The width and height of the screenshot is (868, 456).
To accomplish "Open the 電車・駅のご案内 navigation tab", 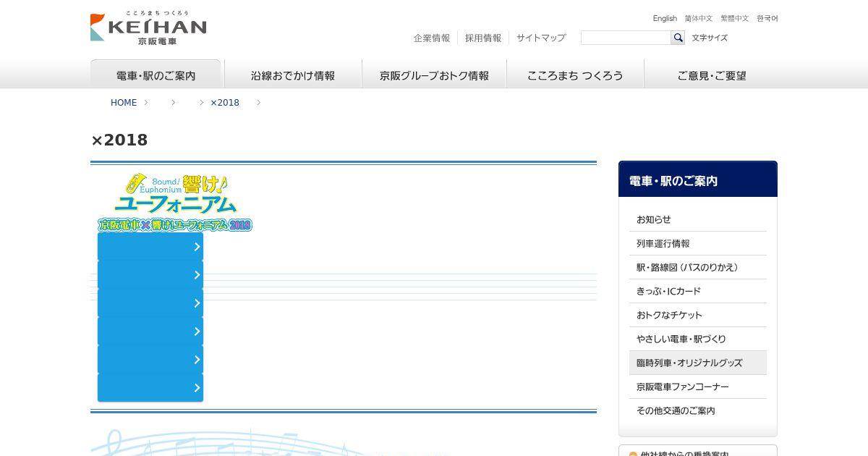I will pyautogui.click(x=156, y=75).
